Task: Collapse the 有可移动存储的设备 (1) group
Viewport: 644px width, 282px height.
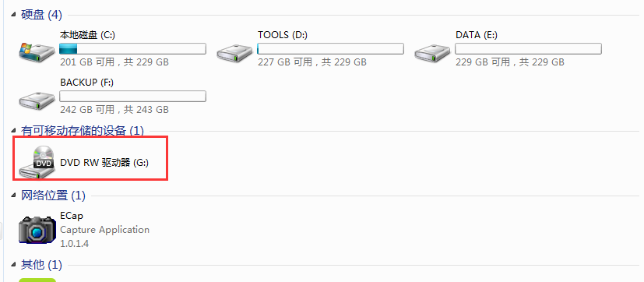Action: tap(14, 131)
